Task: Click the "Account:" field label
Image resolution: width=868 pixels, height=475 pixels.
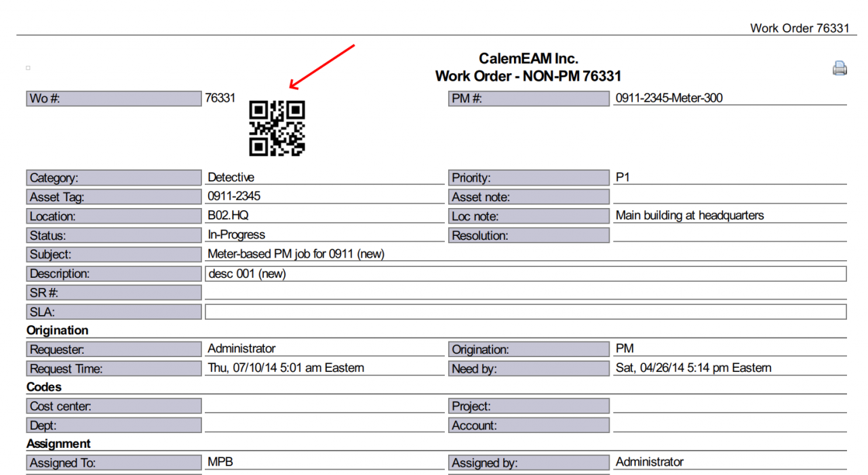Action: 529,426
